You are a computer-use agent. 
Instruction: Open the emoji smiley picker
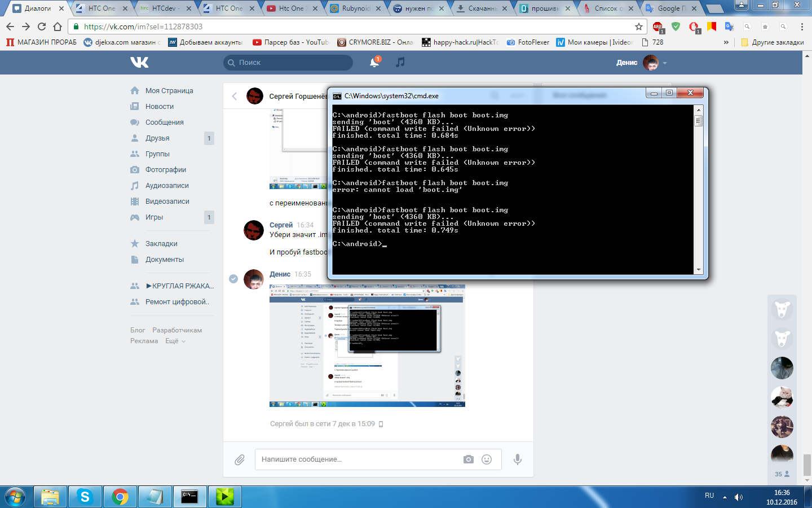487,459
